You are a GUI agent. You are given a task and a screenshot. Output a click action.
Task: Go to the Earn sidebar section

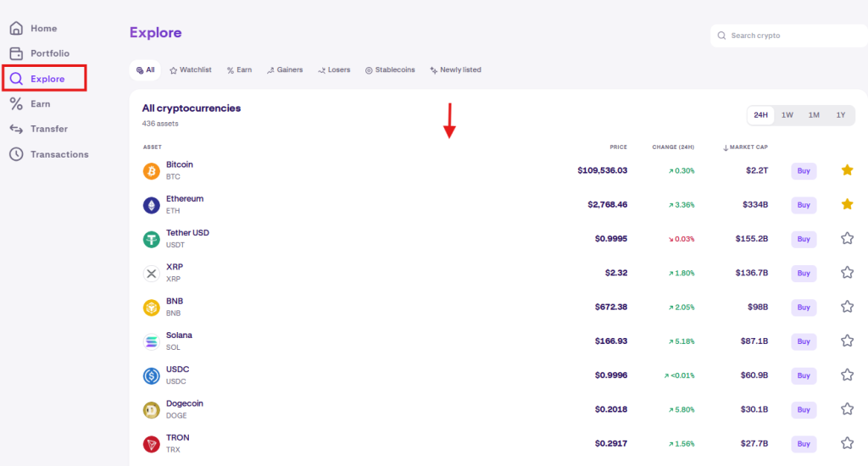click(x=30, y=103)
